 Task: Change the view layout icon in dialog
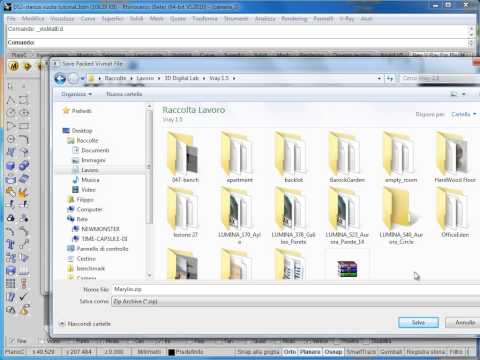pos(454,94)
